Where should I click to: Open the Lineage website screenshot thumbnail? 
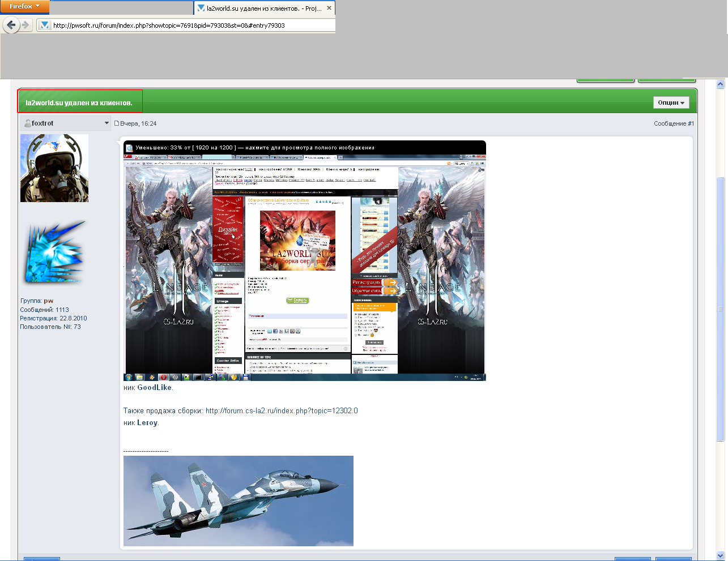coord(305,268)
